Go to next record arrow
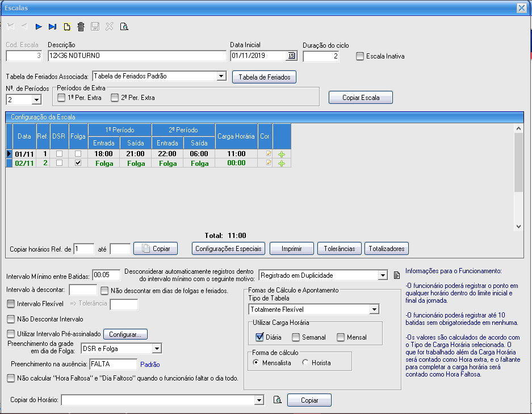532x414 pixels. pos(39,26)
